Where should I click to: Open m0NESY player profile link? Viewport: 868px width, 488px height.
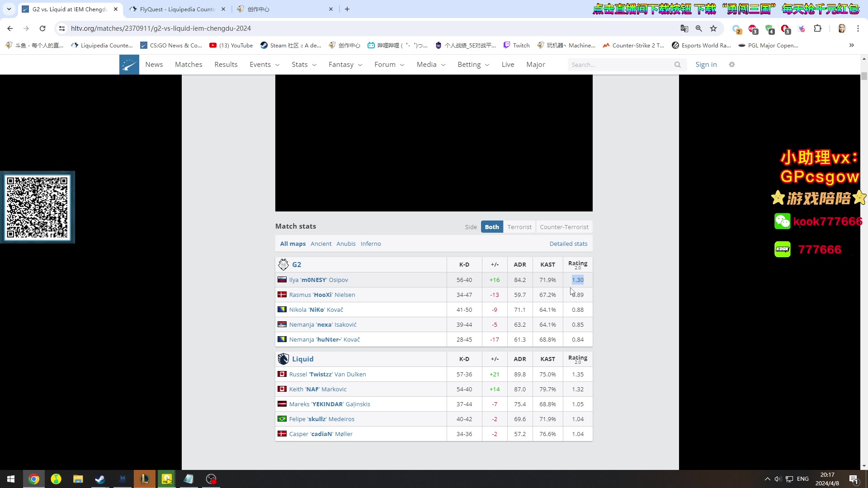319,280
